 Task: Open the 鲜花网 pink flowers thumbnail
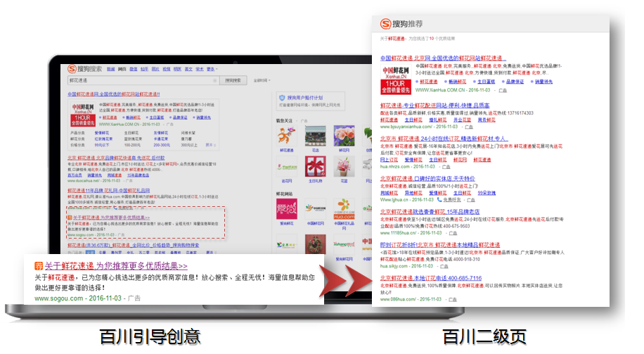tap(344, 136)
